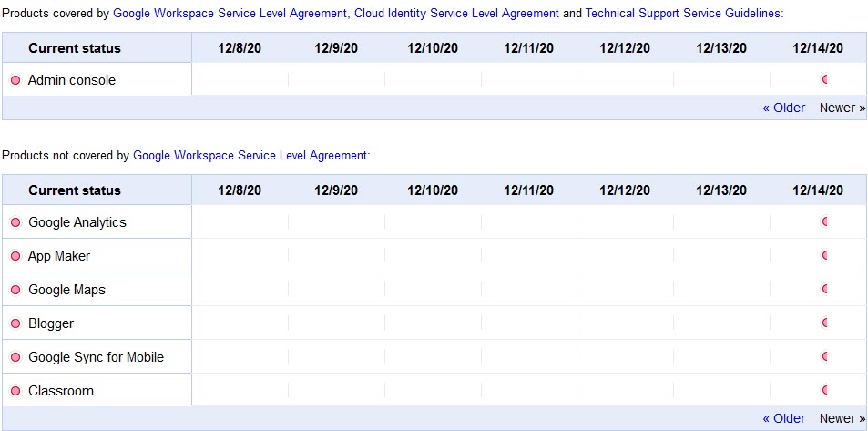Go to Older dates in the first table
The width and height of the screenshot is (868, 431).
pos(783,108)
